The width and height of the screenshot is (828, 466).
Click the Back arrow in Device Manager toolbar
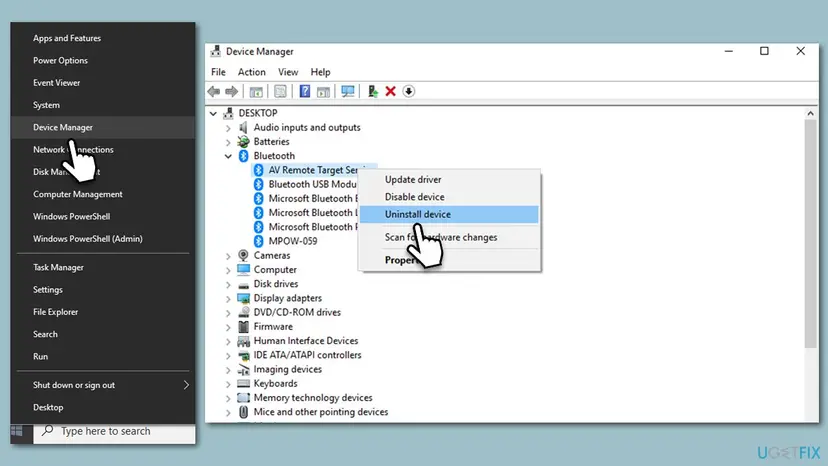pyautogui.click(x=214, y=91)
